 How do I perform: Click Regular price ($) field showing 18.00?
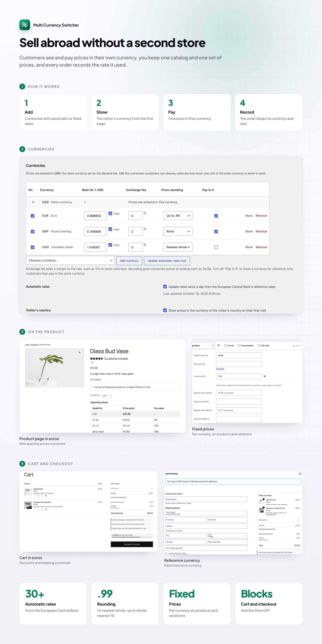[239, 355]
